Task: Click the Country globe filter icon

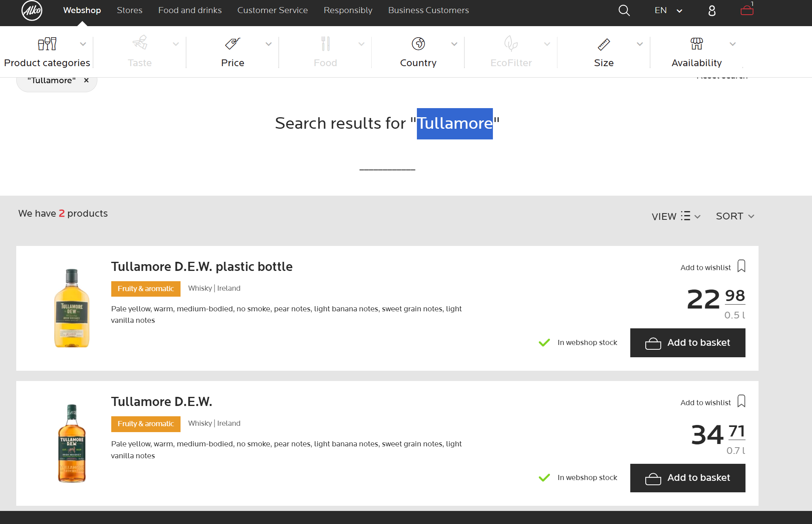Action: (418, 44)
